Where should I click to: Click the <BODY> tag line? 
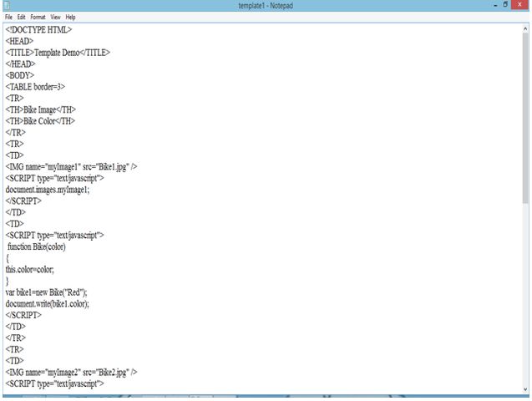20,75
